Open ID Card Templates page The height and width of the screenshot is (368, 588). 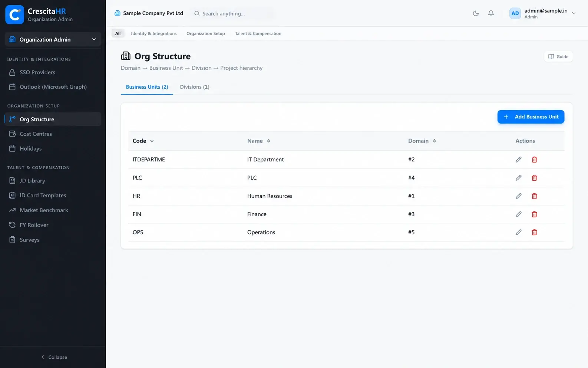(53, 195)
